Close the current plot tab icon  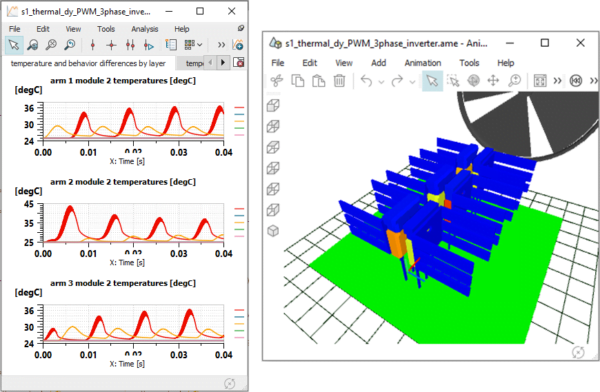pyautogui.click(x=238, y=62)
